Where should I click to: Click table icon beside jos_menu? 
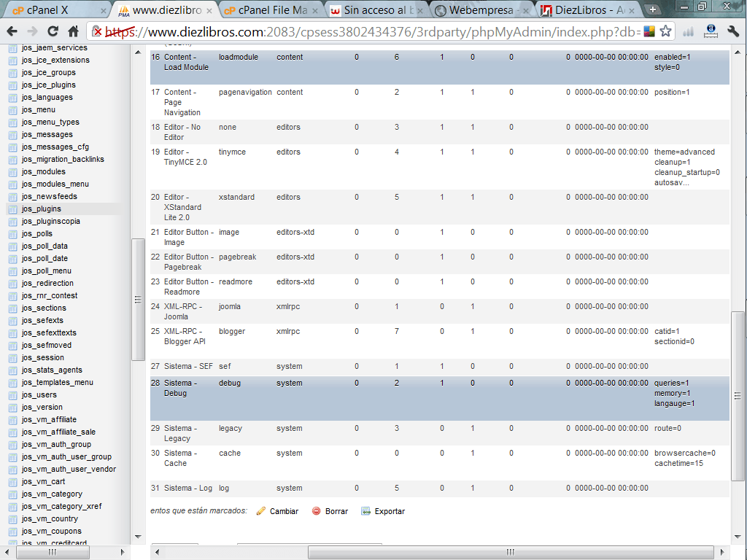(13, 110)
